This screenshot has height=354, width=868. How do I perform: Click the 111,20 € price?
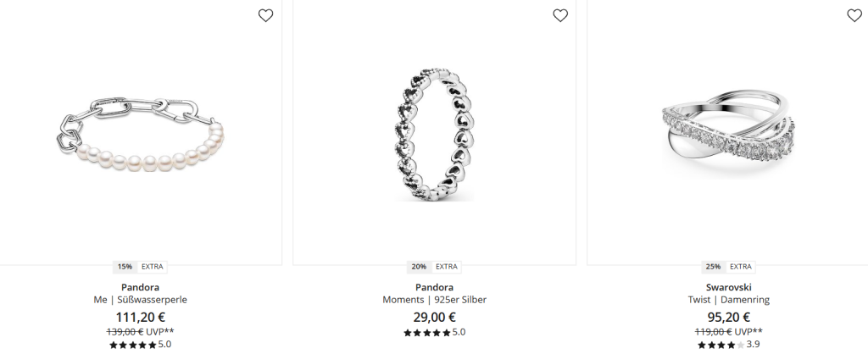coord(140,318)
